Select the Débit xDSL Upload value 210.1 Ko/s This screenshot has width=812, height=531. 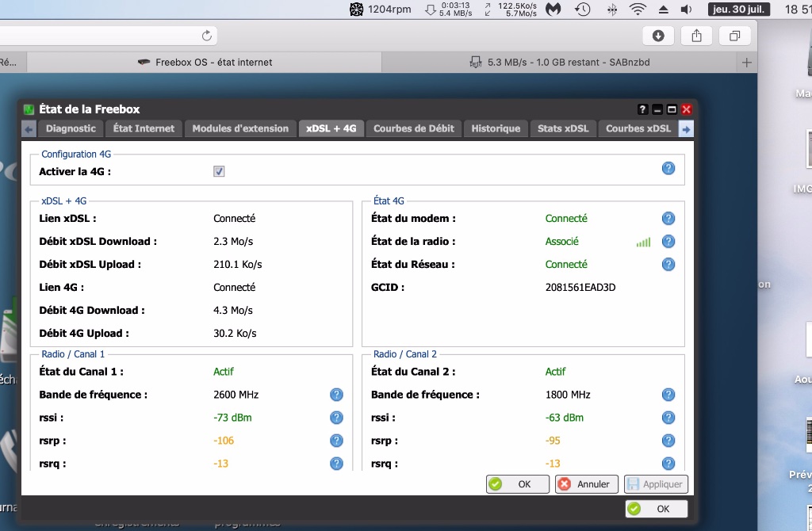238,265
